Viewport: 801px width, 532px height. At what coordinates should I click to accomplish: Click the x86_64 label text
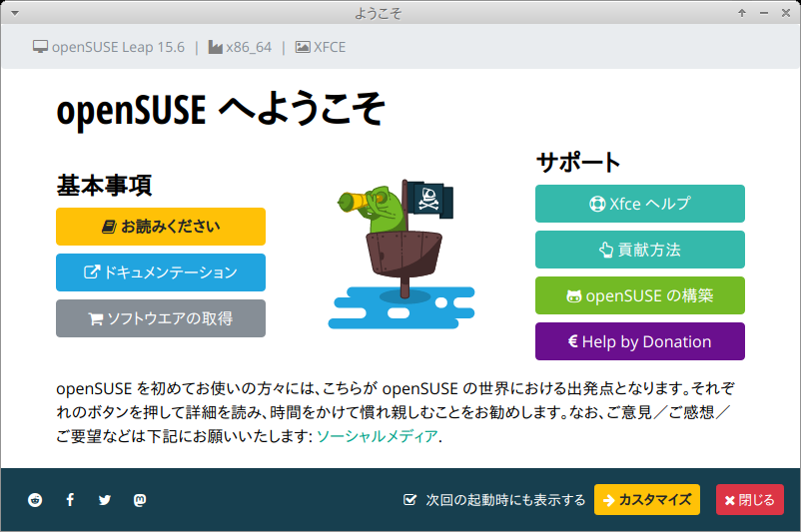[x=249, y=47]
